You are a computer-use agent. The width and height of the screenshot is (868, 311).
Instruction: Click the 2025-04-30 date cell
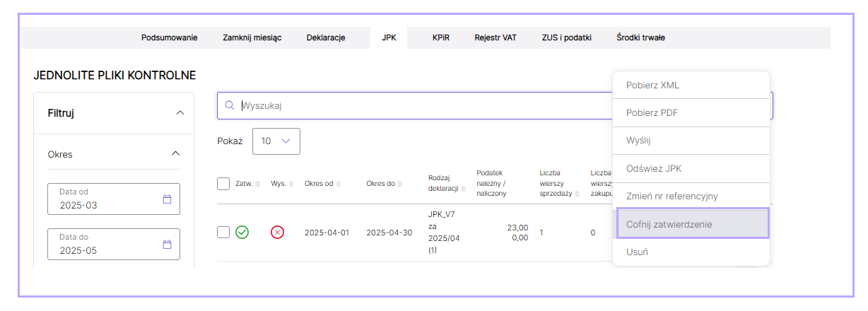click(x=389, y=233)
